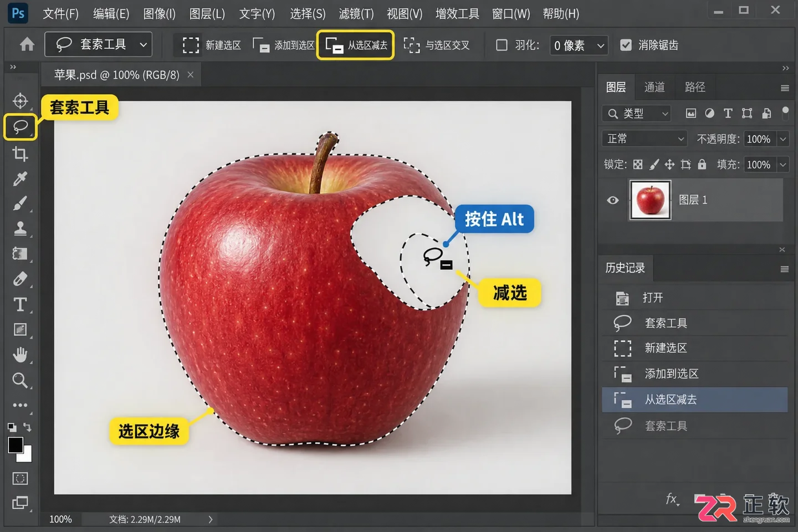Click the fx layer style icon
The height and width of the screenshot is (532, 798).
672,499
